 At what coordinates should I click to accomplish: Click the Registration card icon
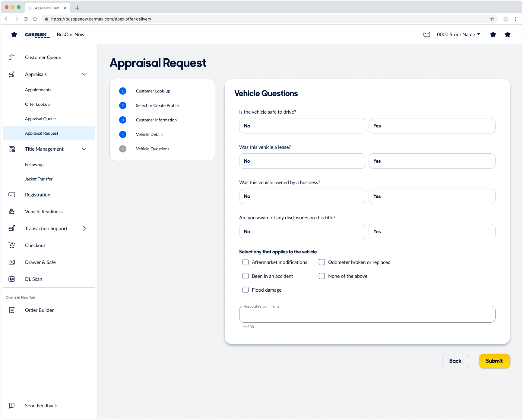[12, 195]
